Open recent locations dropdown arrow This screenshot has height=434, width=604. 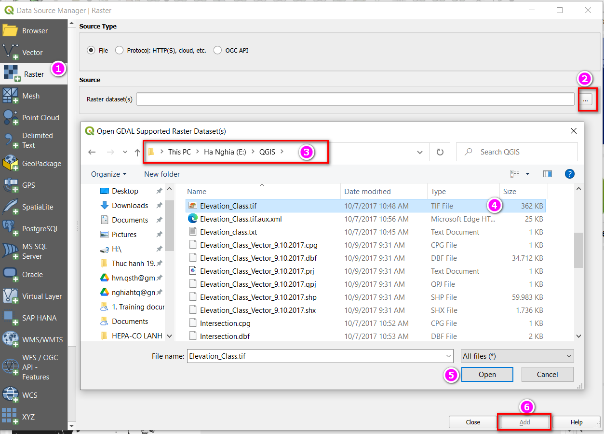pyautogui.click(x=125, y=152)
